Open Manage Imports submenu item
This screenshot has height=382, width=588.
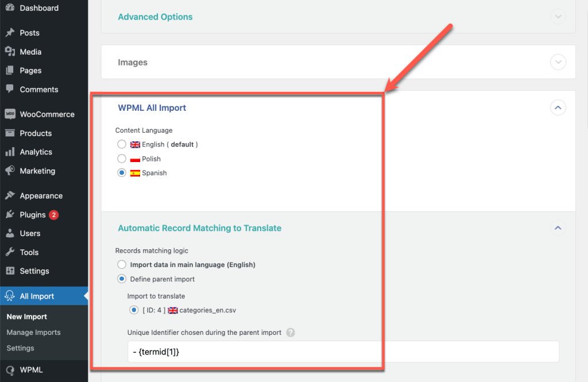[33, 333]
